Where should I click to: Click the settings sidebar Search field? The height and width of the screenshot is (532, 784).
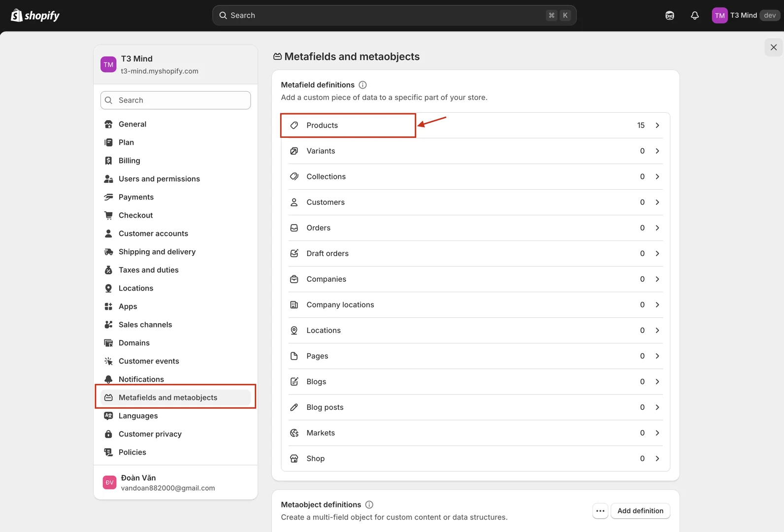coord(175,100)
